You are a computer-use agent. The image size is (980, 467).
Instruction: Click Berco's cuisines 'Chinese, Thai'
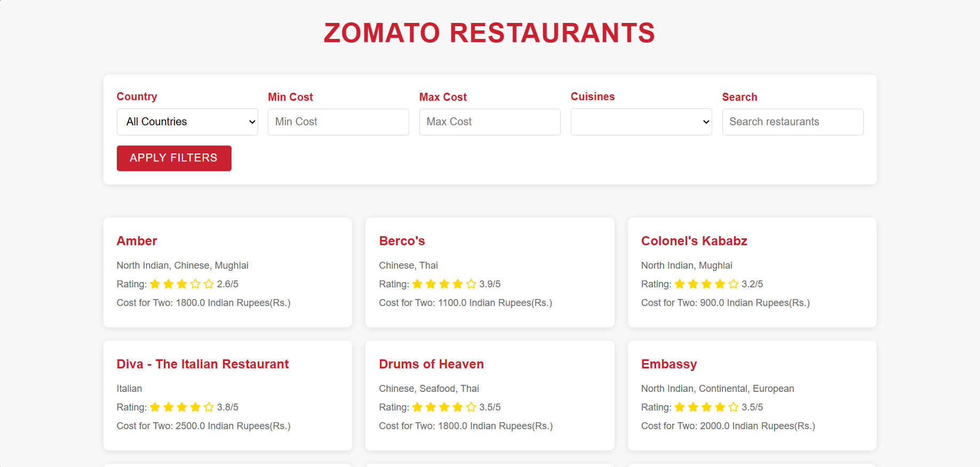[408, 265]
